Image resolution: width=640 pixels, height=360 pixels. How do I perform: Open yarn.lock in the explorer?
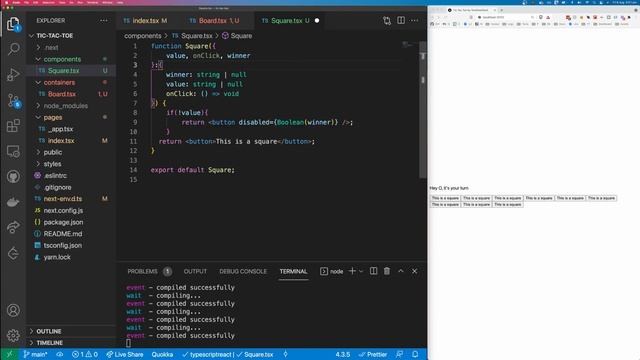pyautogui.click(x=57, y=257)
